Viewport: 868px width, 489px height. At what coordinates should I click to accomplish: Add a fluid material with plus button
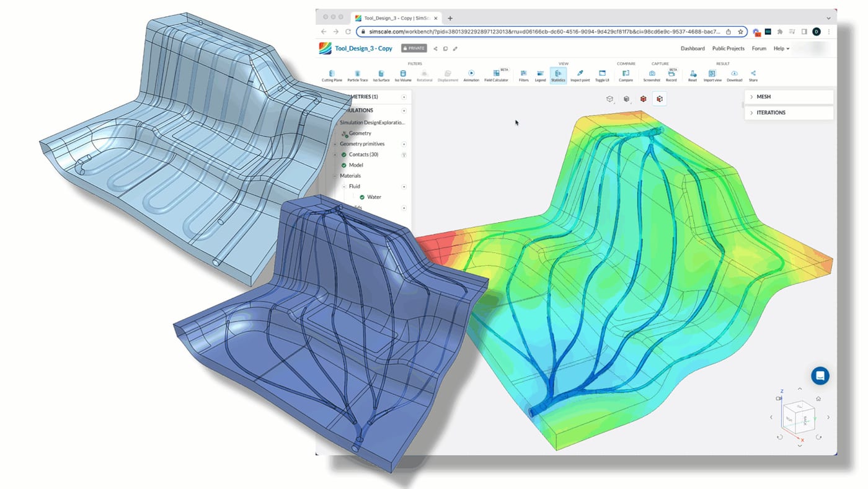tap(404, 186)
